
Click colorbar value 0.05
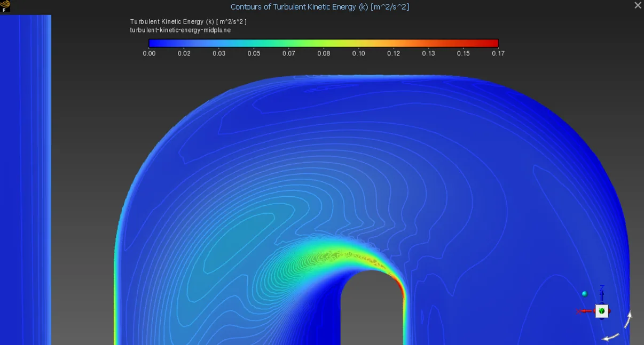point(254,53)
